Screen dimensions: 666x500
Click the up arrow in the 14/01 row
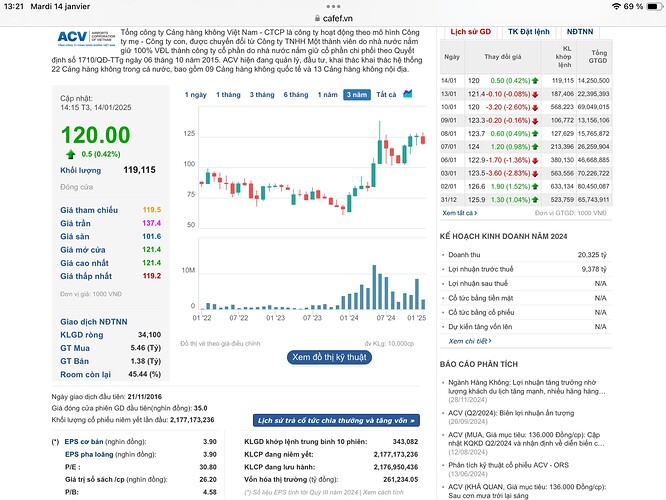tap(535, 81)
